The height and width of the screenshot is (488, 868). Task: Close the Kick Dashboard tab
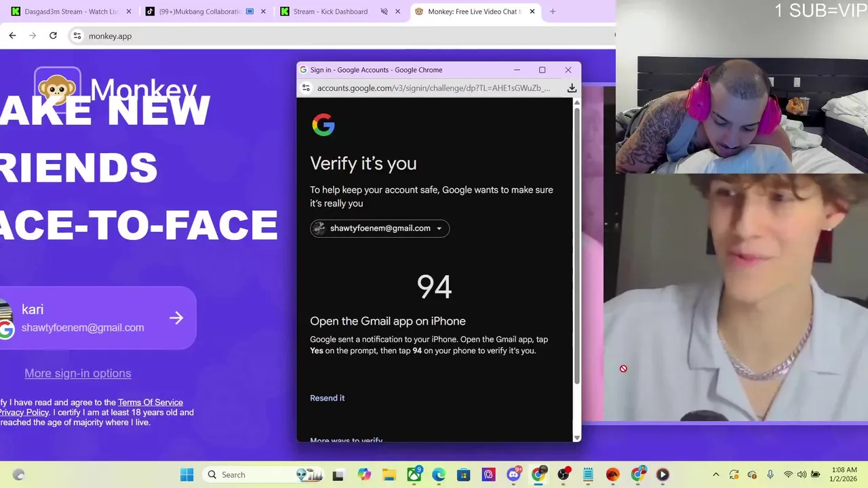(x=397, y=12)
